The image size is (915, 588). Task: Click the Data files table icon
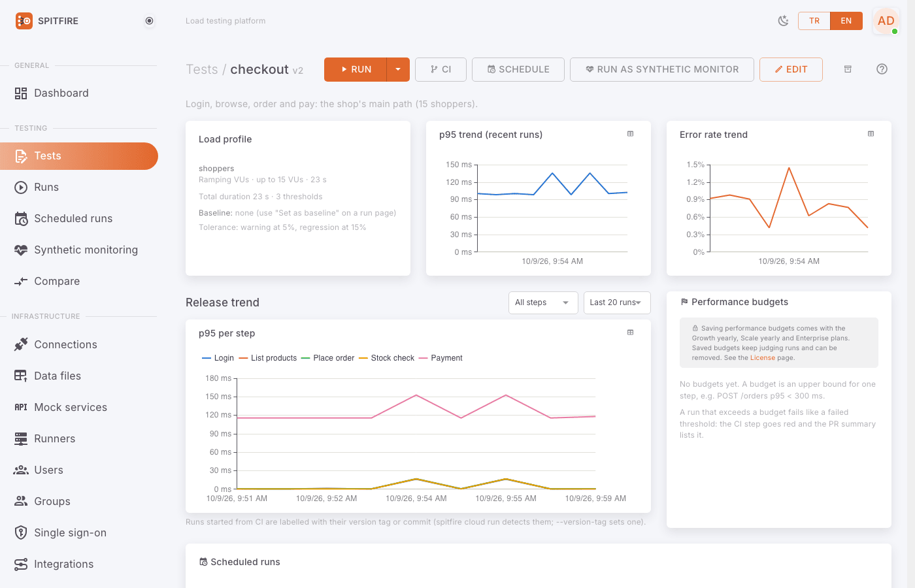point(21,376)
